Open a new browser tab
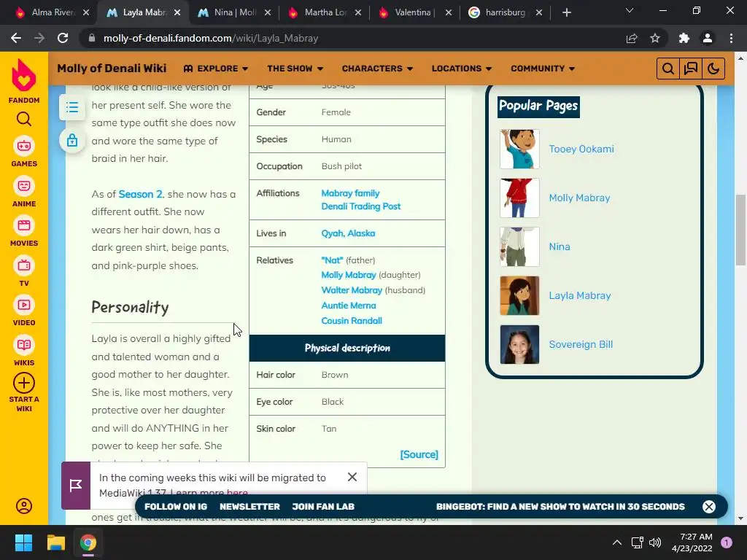The width and height of the screenshot is (747, 560). click(x=566, y=12)
